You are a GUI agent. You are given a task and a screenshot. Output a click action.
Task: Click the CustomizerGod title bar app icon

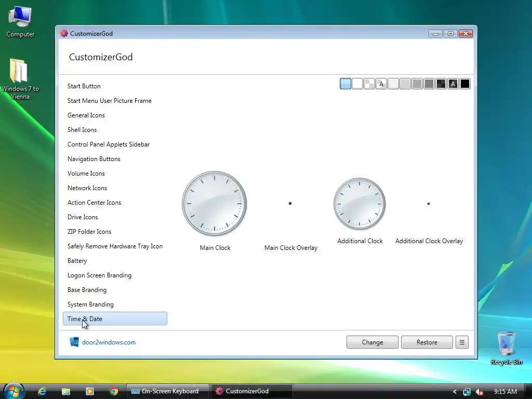[x=63, y=33]
